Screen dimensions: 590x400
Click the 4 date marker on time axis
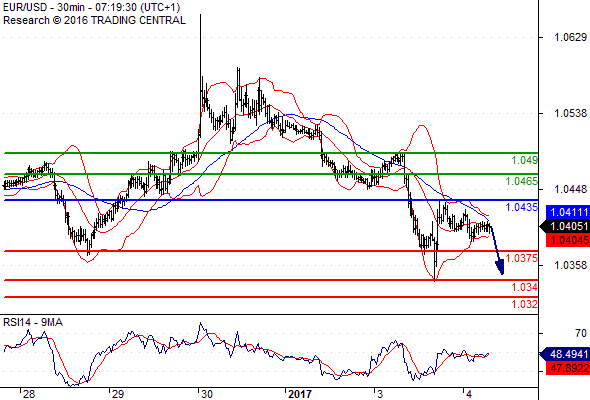click(468, 394)
